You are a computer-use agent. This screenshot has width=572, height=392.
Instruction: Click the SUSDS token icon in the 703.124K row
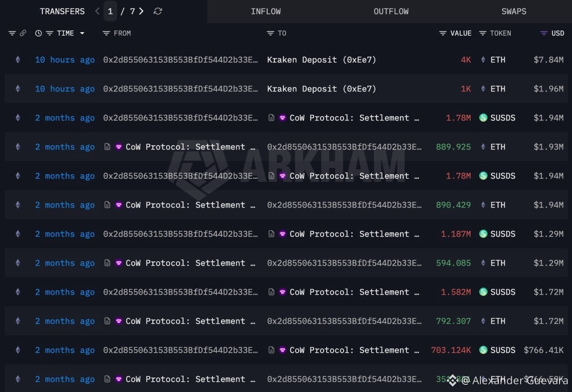pyautogui.click(x=483, y=350)
